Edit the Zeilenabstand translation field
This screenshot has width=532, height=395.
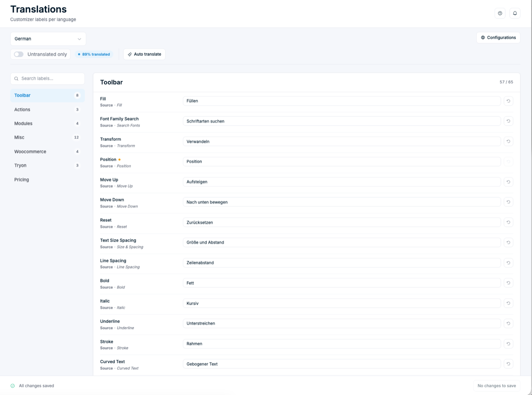coord(342,263)
